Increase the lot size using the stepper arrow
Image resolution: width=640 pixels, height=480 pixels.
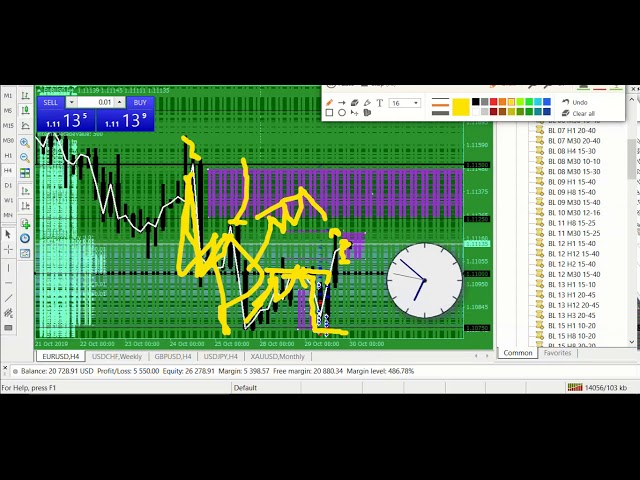pyautogui.click(x=120, y=100)
